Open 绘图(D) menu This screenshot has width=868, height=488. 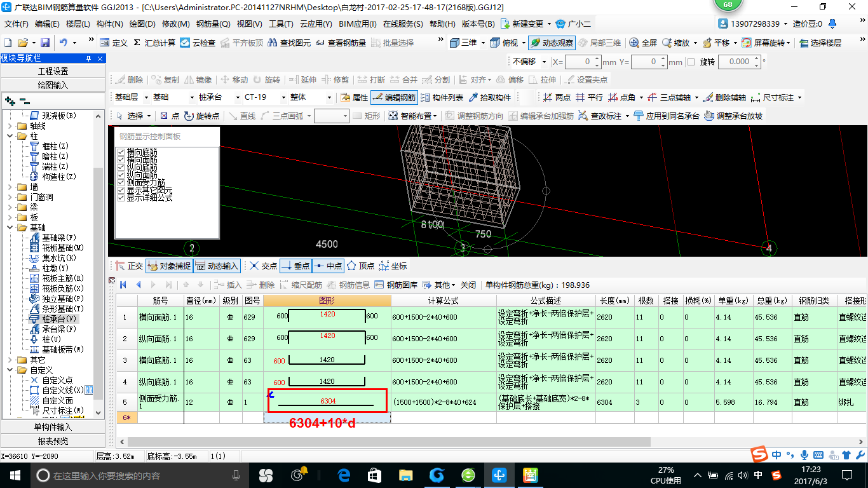[x=142, y=24]
